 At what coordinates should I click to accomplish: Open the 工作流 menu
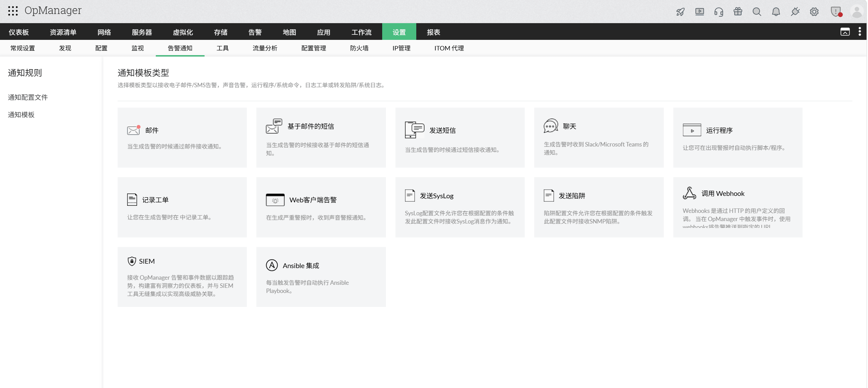[361, 32]
